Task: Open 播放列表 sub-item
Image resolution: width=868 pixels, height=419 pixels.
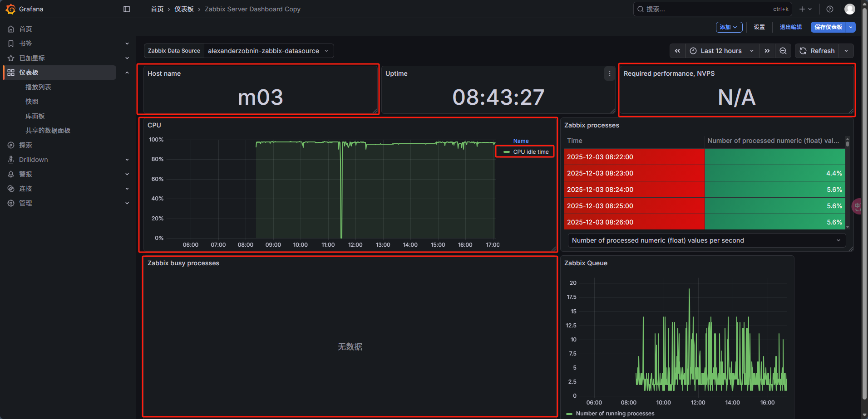Action: pos(38,87)
